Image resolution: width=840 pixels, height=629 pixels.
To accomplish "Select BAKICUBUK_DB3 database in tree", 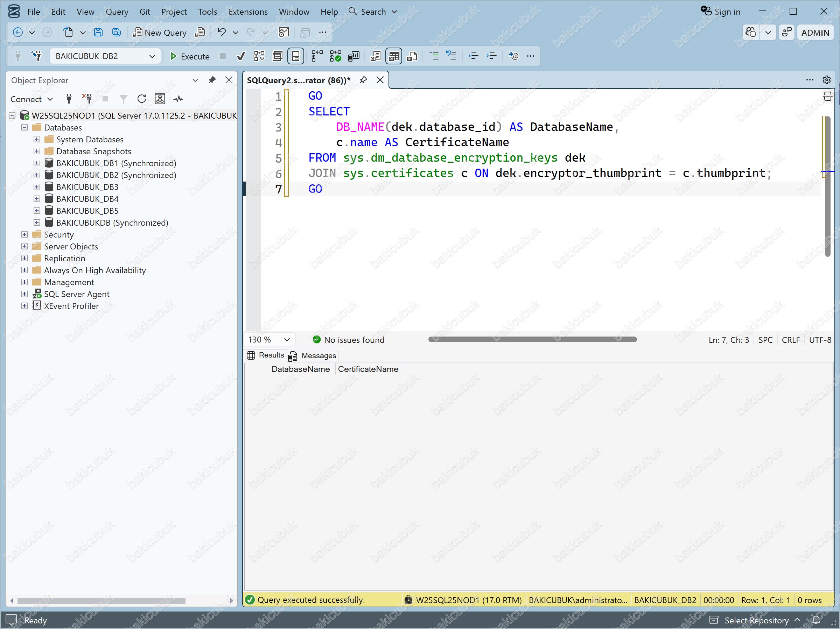I will (87, 187).
